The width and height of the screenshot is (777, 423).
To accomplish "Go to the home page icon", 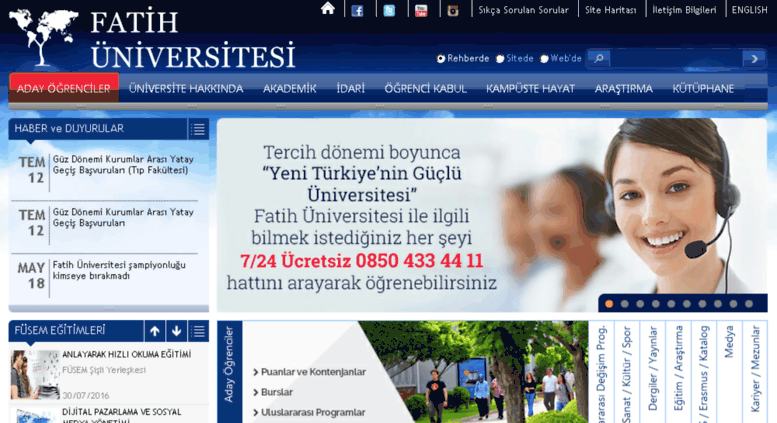I will (328, 8).
